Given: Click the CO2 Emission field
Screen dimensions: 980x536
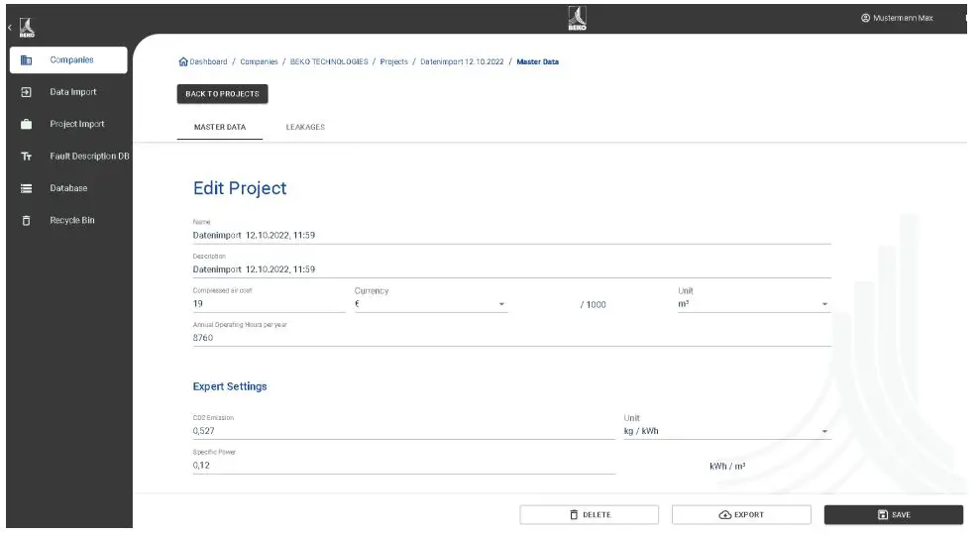Looking at the screenshot, I should tap(403, 431).
